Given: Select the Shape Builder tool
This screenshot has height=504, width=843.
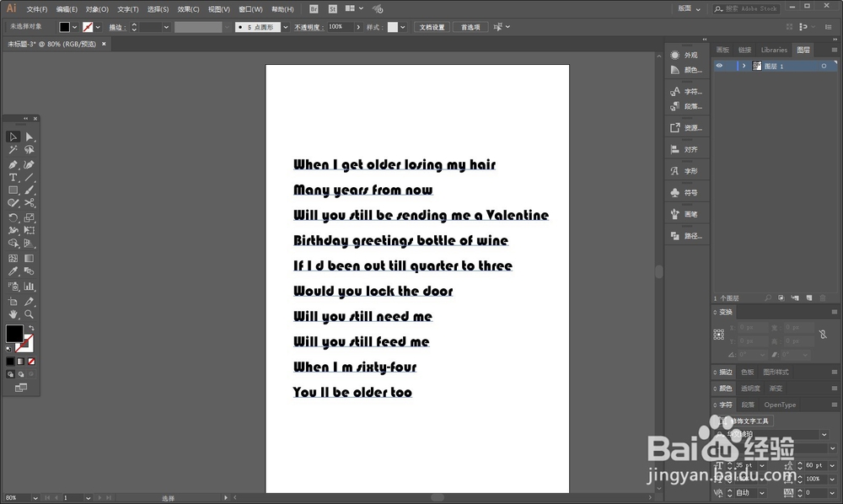Looking at the screenshot, I should tap(13, 244).
